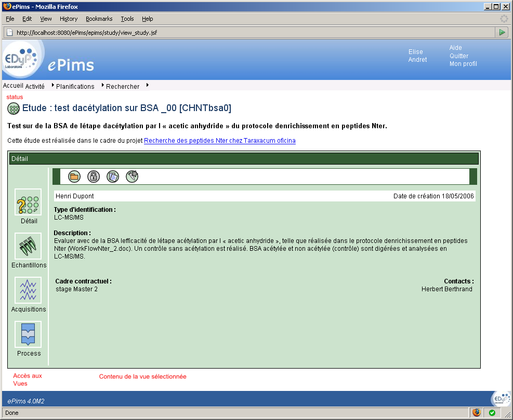This screenshot has width=513, height=420.
Task: Expand the Planifications submenu arrow
Action: click(x=103, y=86)
